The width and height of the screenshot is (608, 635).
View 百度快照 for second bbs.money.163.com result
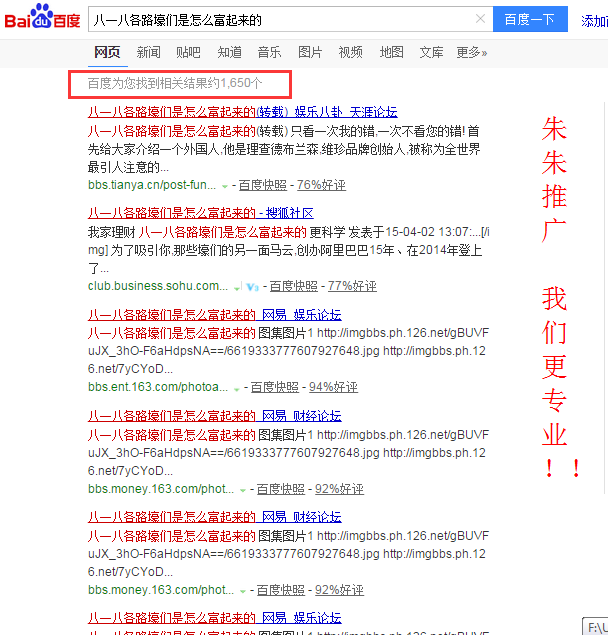(x=281, y=590)
